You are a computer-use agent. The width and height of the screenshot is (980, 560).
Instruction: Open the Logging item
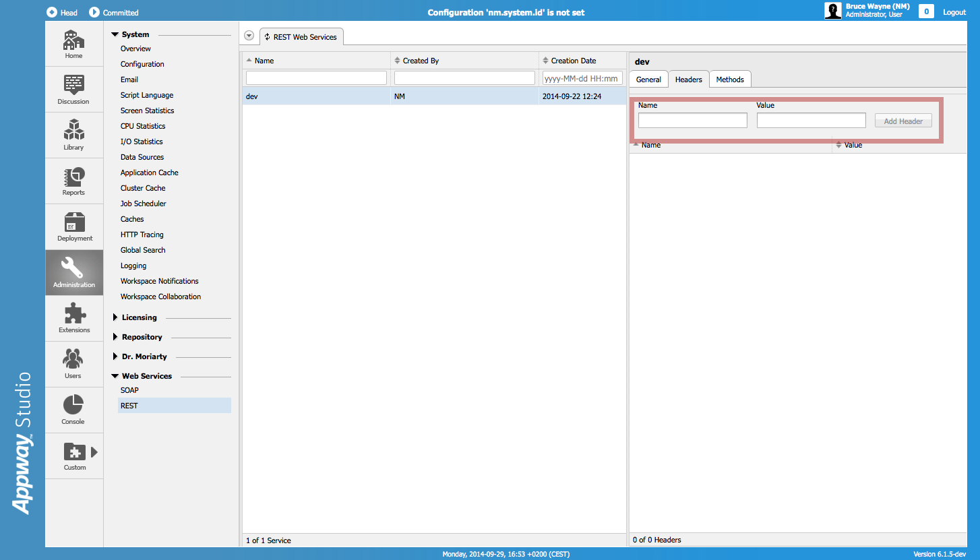pyautogui.click(x=133, y=266)
